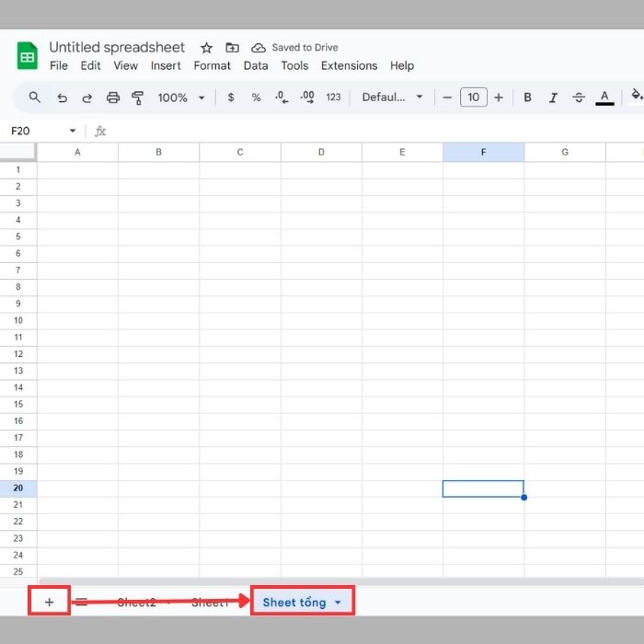Screen dimensions: 644x644
Task: Open the Data menu
Action: click(x=256, y=65)
